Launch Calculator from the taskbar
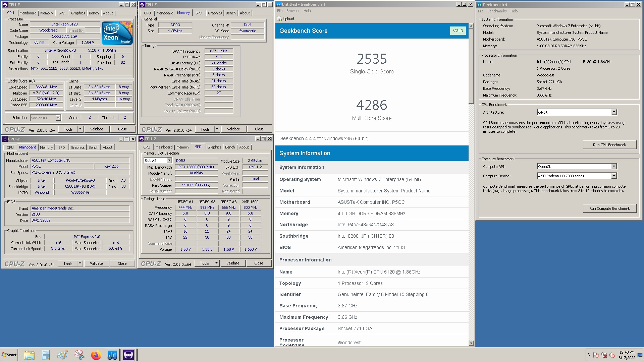This screenshot has height=362, width=644. coord(46,355)
